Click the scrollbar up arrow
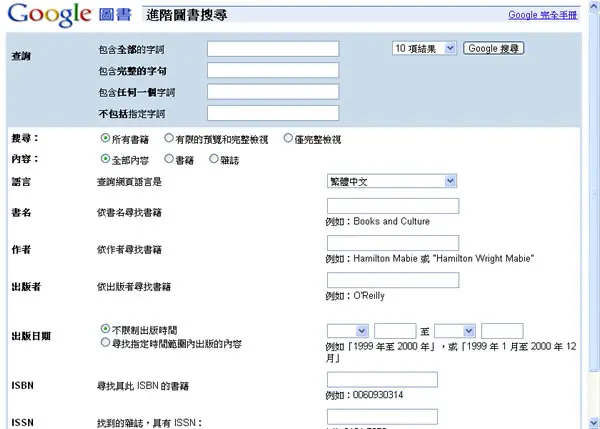The image size is (600, 429). point(594,6)
